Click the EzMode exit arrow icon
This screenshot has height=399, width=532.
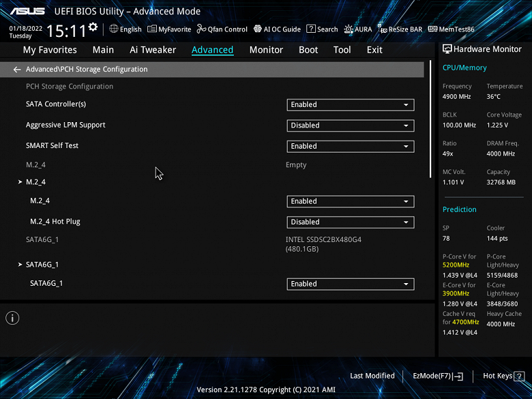(x=458, y=376)
